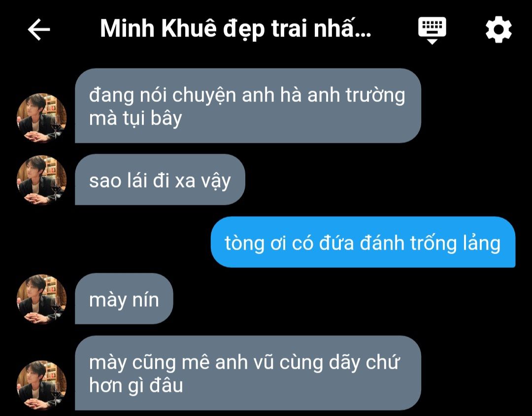
Task: View profile picture beside 'mày nín'
Action: 41,299
